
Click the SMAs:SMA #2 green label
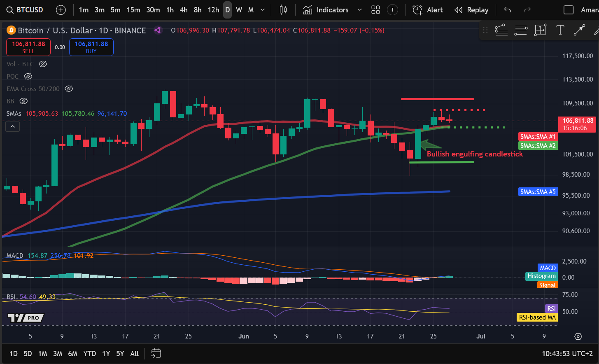coord(538,146)
